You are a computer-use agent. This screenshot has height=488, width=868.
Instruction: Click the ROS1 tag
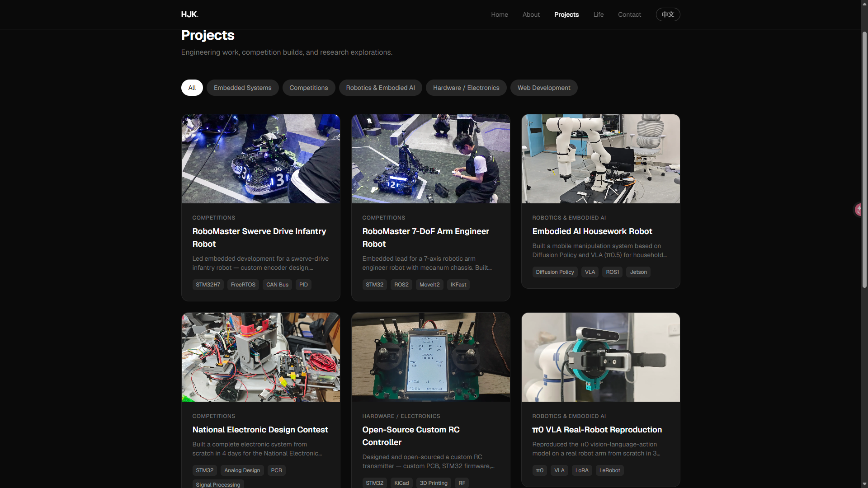pos(613,272)
